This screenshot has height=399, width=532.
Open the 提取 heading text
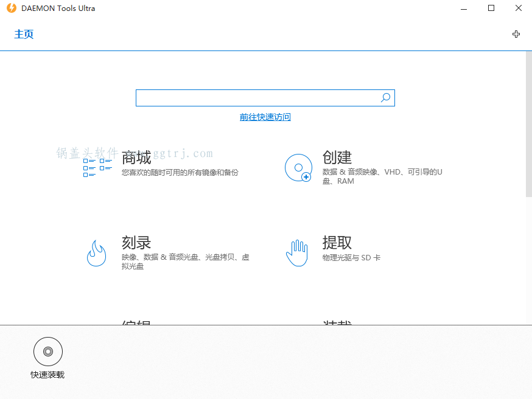[x=337, y=243]
